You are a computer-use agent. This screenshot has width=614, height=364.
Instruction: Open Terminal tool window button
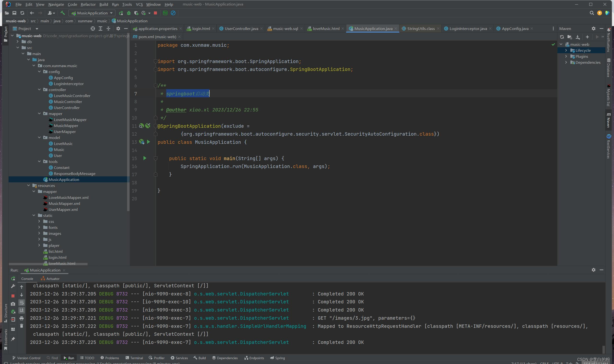134,358
